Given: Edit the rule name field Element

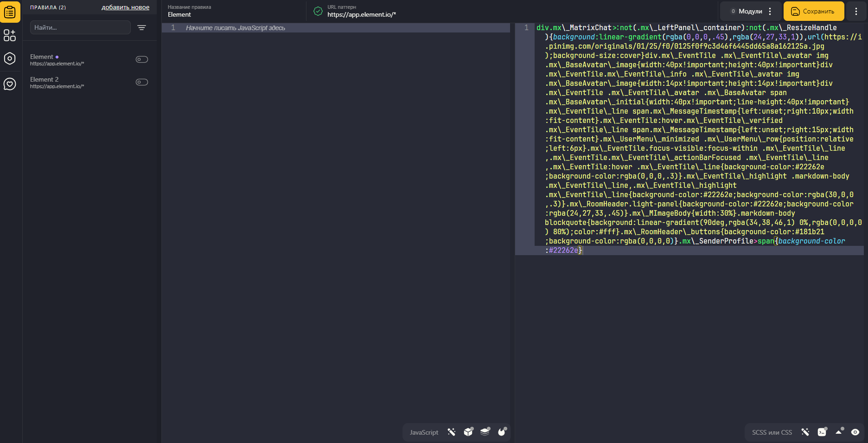Looking at the screenshot, I should click(x=234, y=11).
